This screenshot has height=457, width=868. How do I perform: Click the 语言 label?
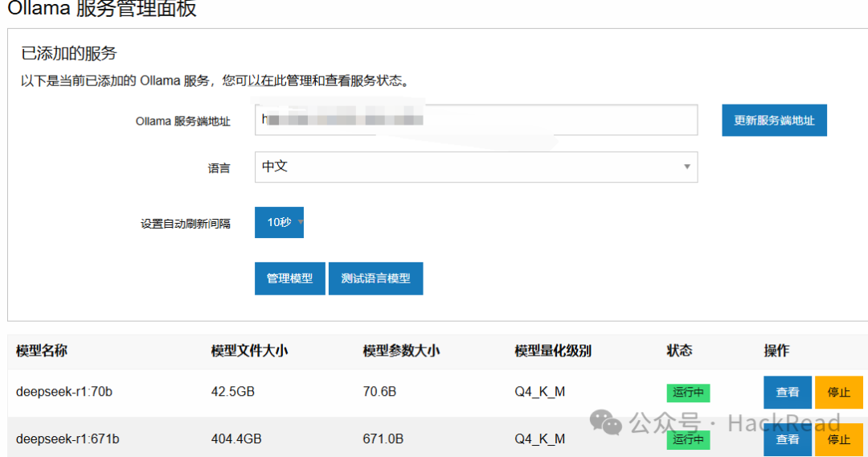click(x=219, y=168)
